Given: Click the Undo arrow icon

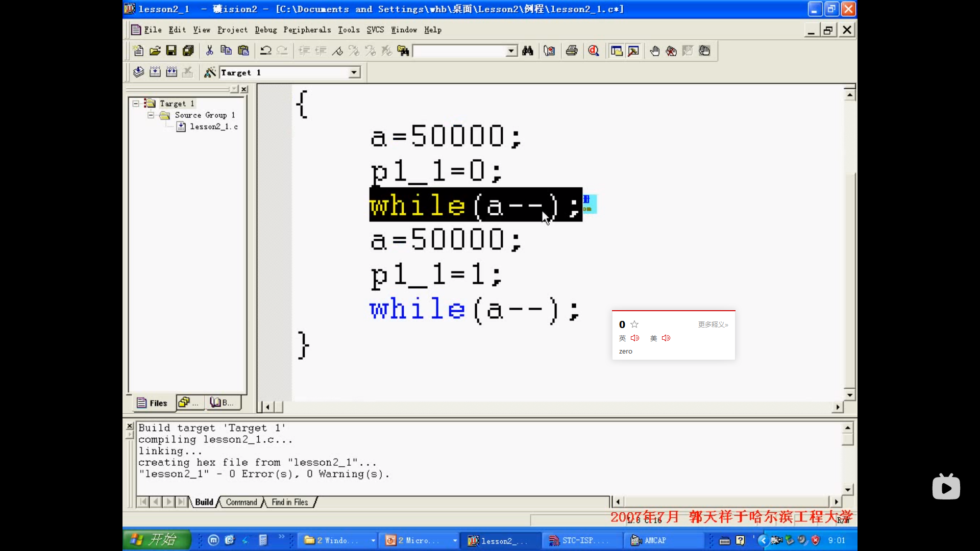Looking at the screenshot, I should [265, 51].
